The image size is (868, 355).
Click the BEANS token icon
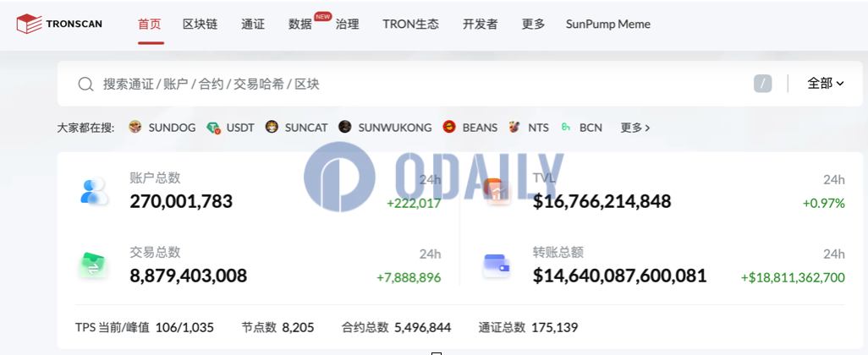coord(449,127)
